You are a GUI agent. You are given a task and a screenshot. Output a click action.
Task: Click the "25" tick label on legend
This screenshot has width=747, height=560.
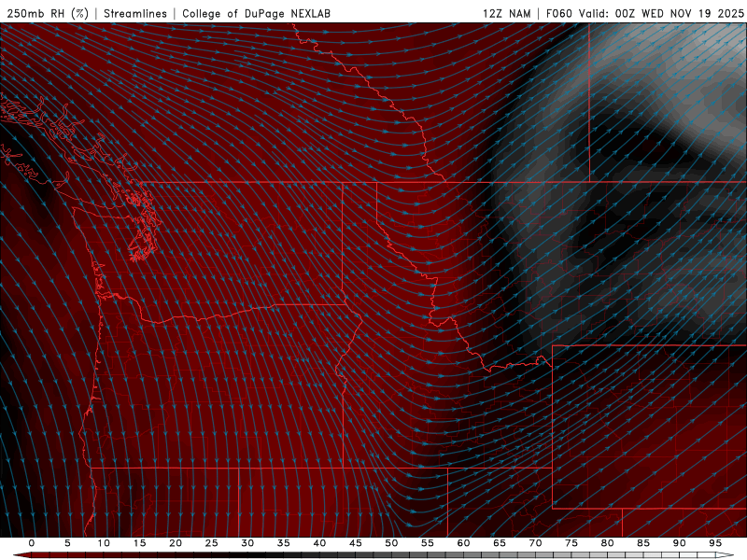click(212, 543)
